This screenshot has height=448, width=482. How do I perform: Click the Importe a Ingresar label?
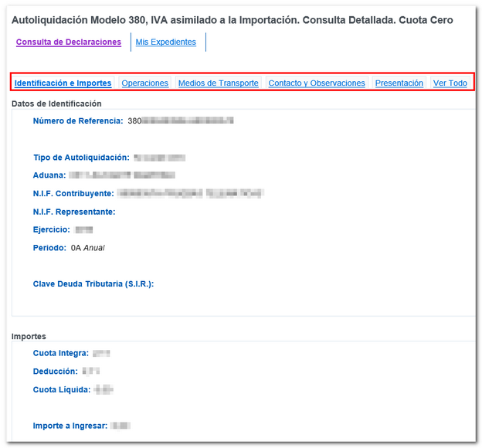click(x=69, y=426)
